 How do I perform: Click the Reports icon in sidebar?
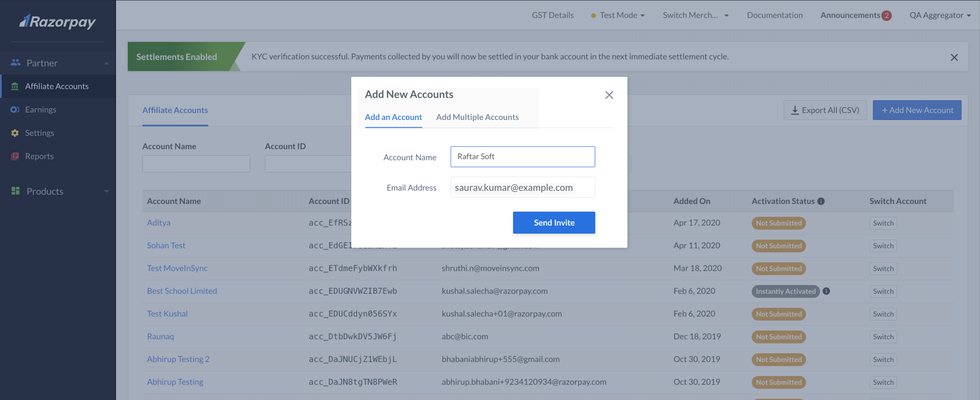pyautogui.click(x=15, y=156)
